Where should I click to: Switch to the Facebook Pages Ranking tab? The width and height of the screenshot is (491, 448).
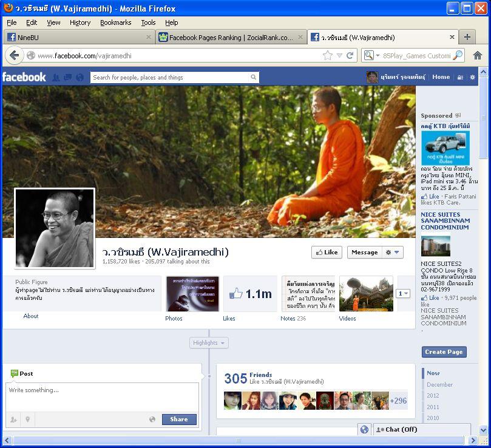tap(230, 37)
